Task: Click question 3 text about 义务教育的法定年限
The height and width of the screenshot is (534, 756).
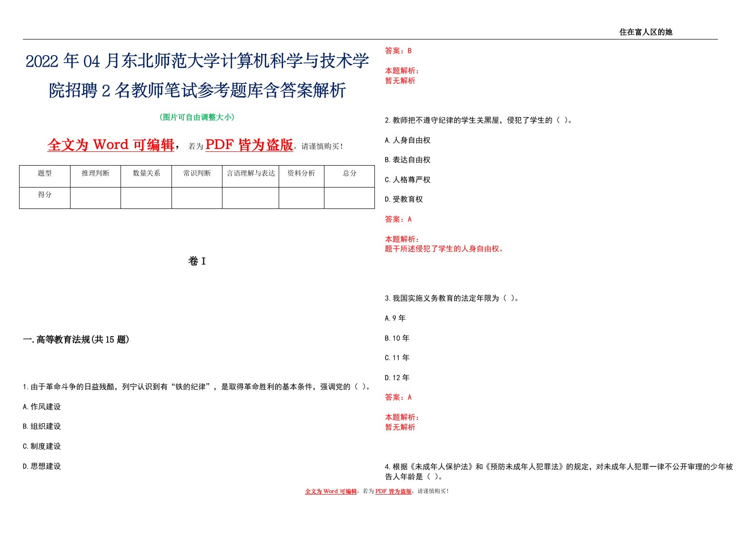Action: 452,298
